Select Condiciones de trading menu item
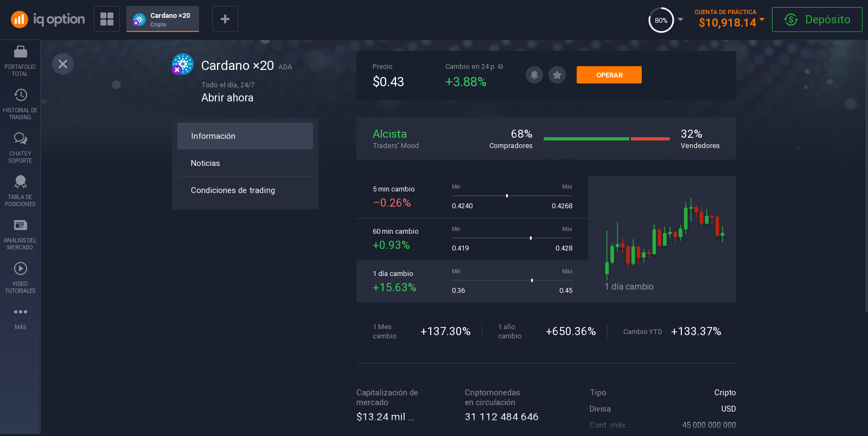Screen dimensions: 868x436 pyautogui.click(x=245, y=190)
